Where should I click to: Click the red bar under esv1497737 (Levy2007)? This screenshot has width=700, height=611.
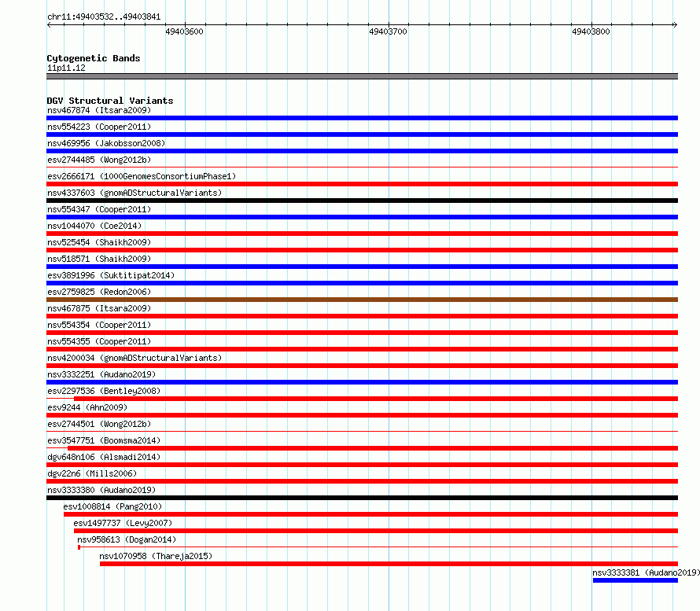click(376, 531)
